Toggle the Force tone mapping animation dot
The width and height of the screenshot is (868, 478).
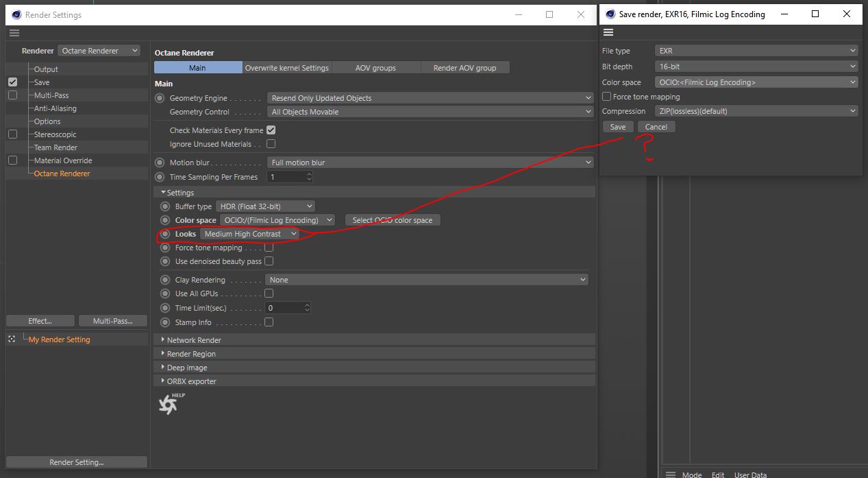click(x=164, y=248)
